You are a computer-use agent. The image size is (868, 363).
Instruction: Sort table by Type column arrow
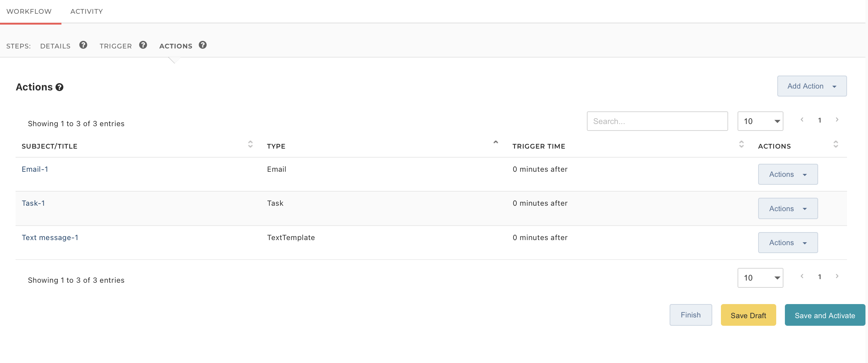(496, 143)
